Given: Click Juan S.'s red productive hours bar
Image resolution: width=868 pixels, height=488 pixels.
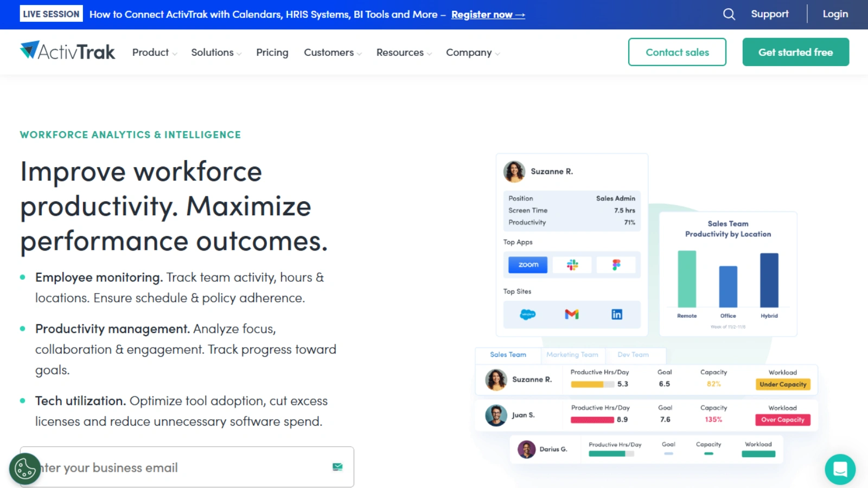Looking at the screenshot, I should tap(591, 419).
